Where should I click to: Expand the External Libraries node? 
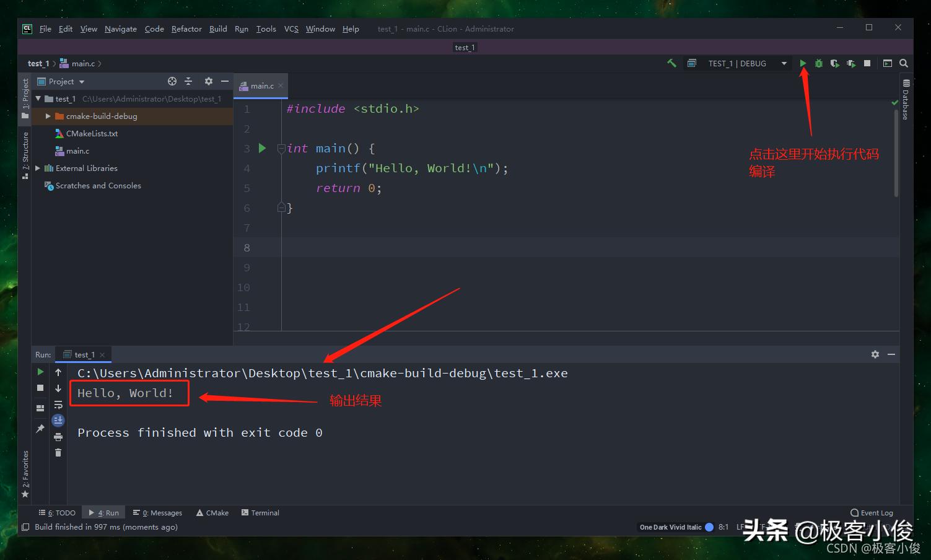(x=38, y=168)
